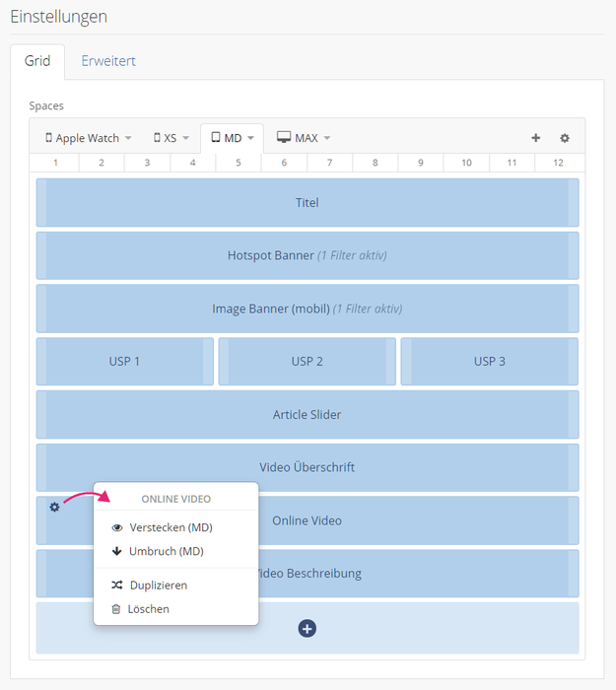Select the Article Slider block
Viewport: 616px width, 690px height.
pos(308,415)
